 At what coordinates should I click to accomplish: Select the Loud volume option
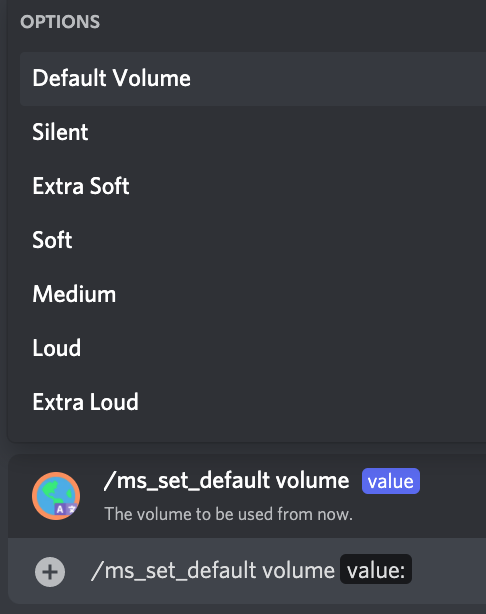tap(253, 348)
